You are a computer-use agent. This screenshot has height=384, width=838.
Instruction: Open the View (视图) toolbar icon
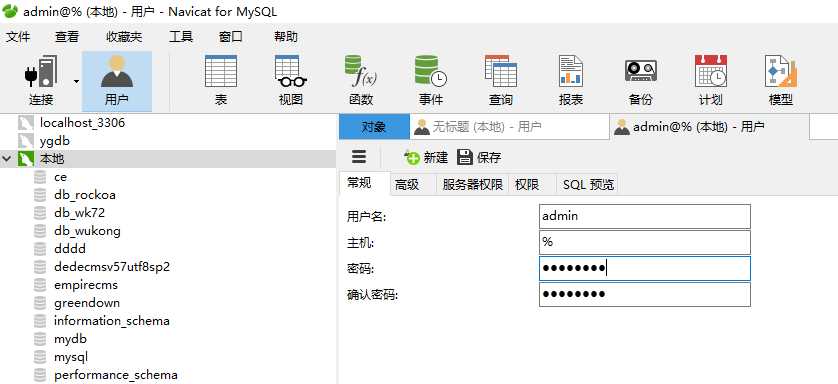[291, 81]
